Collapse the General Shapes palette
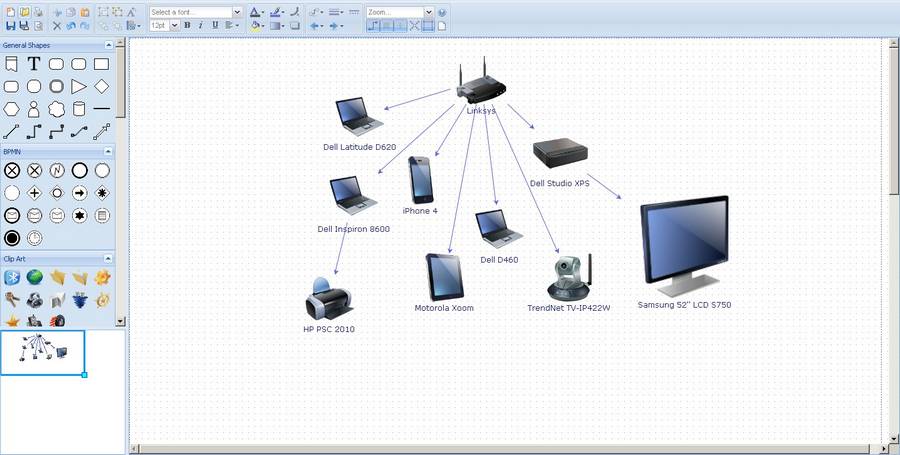The image size is (900, 455). (x=108, y=45)
